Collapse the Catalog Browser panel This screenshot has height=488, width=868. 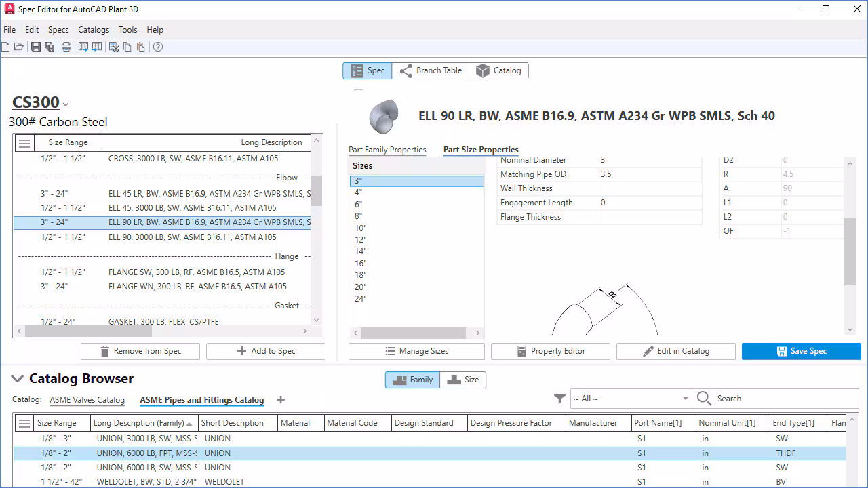coord(17,379)
